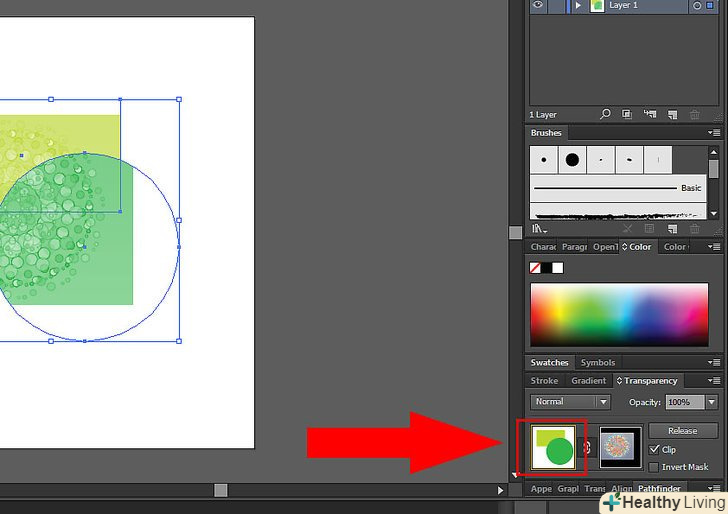Enable the Invert Mask checkbox
728x514 pixels.
[655, 467]
